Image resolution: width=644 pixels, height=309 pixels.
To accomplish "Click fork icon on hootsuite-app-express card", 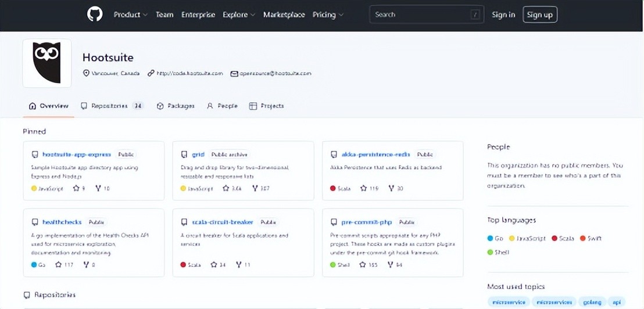I will (x=99, y=188).
